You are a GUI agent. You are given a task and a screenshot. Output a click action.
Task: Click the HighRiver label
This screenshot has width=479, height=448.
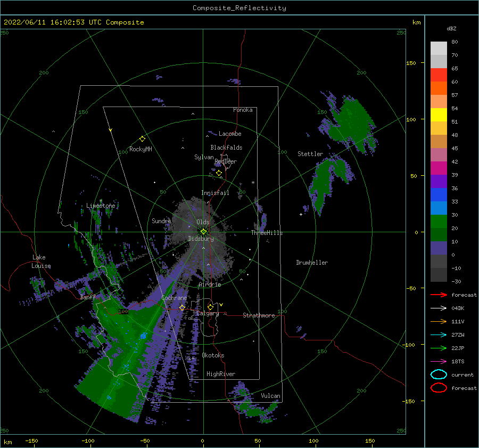point(221,374)
